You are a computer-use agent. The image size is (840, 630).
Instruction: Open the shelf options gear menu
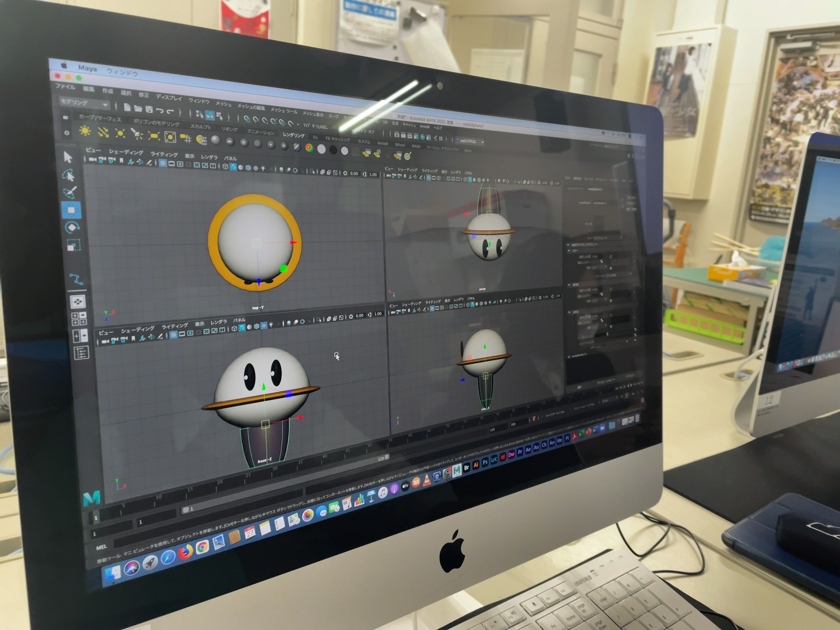[x=67, y=133]
